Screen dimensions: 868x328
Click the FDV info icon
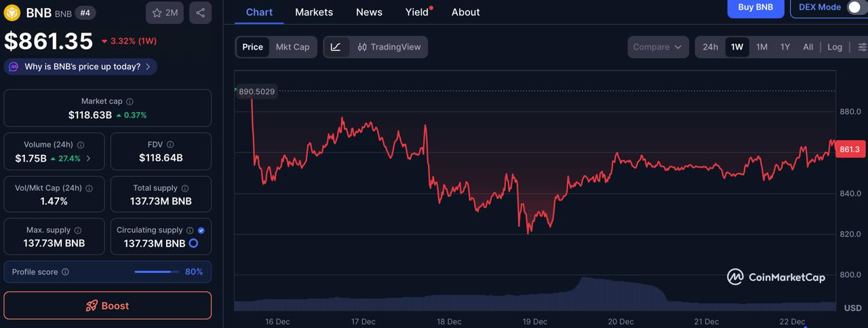[x=170, y=145]
